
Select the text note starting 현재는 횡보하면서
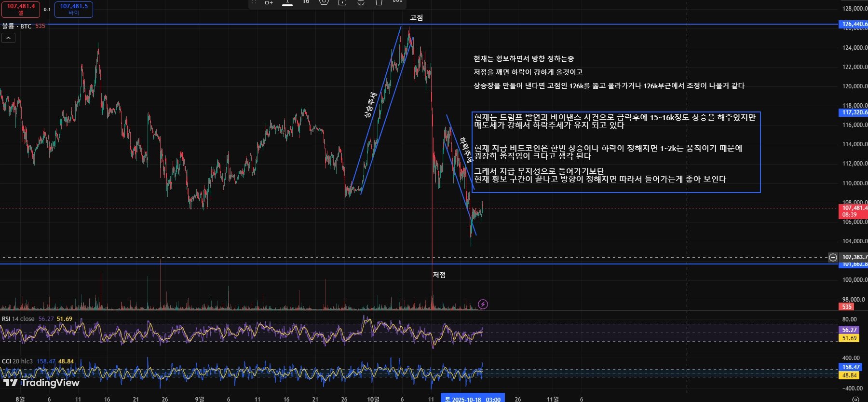pyautogui.click(x=524, y=59)
